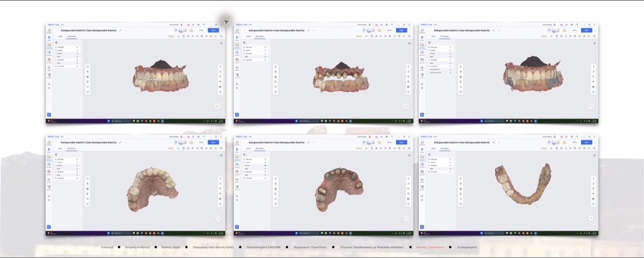The height and width of the screenshot is (258, 644).
Task: Select pan tool in bottom-right window's right toolbar
Action: 594,179
